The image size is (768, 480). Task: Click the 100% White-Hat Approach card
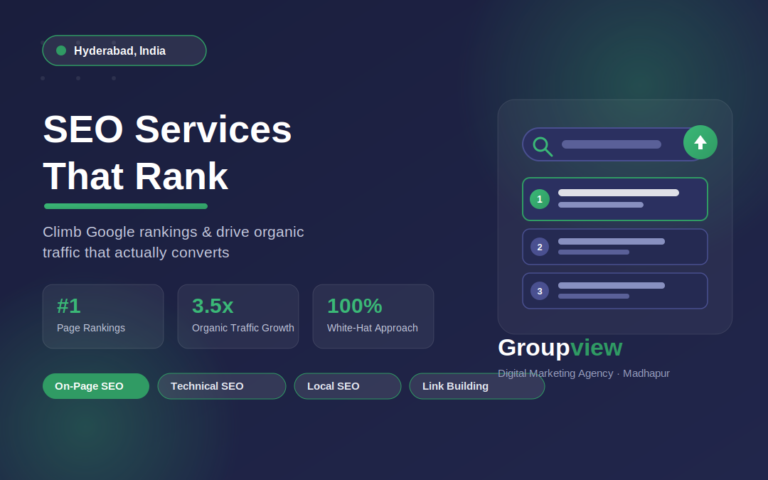[373, 316]
